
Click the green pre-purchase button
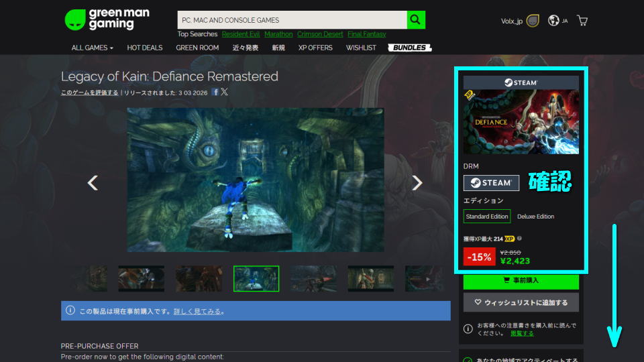[x=521, y=280]
